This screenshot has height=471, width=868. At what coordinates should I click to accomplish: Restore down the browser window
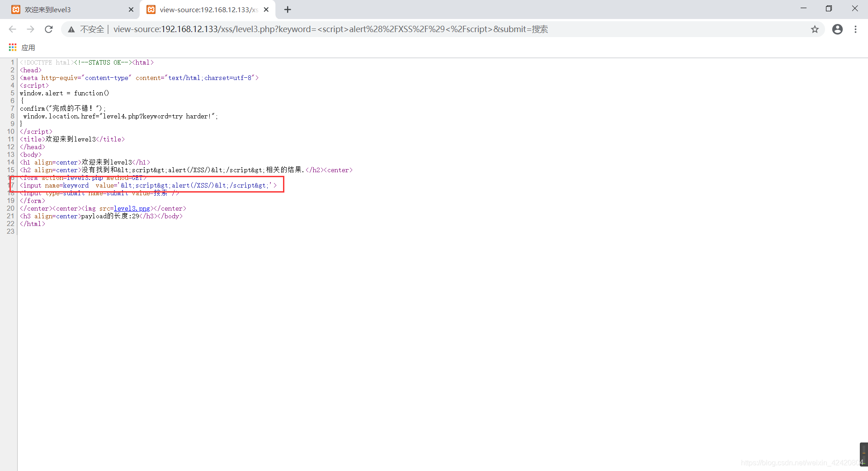829,9
